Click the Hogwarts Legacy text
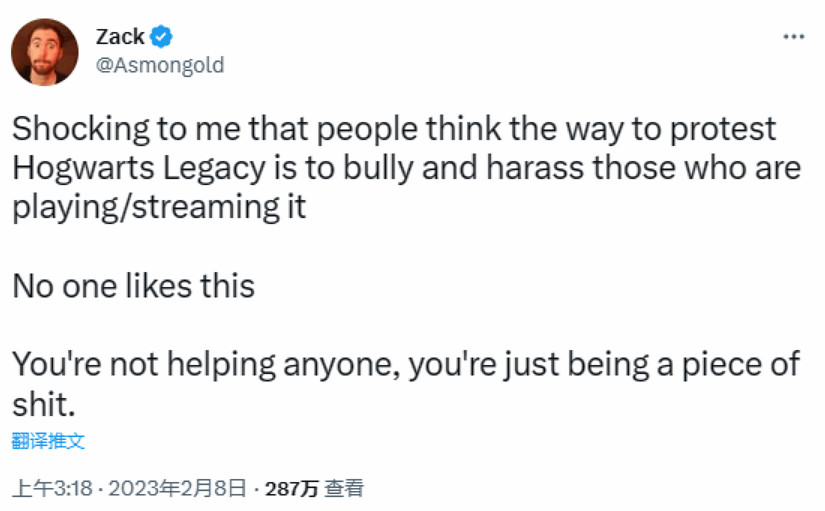This screenshot has width=825, height=511. point(141,168)
